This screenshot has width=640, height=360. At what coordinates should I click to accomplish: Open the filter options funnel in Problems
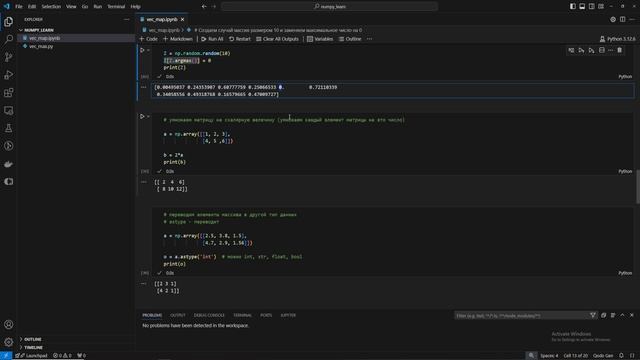[593, 315]
